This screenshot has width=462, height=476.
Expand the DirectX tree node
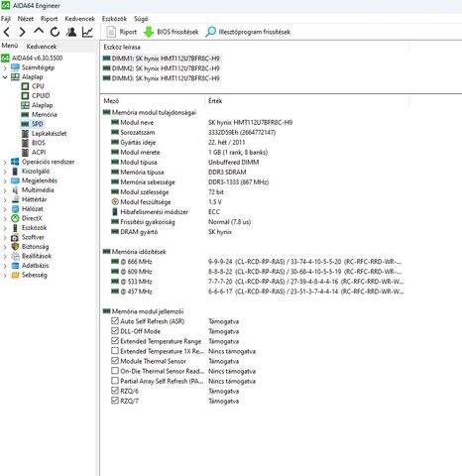[5, 218]
